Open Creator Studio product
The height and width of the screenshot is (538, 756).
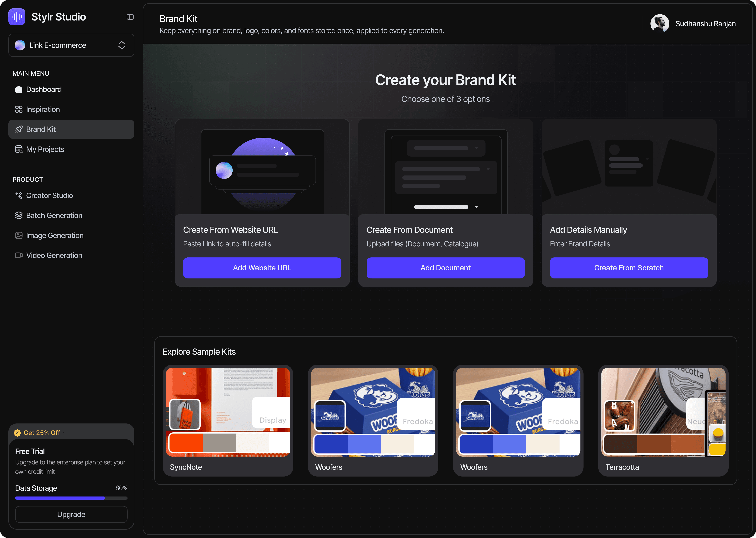click(x=71, y=195)
